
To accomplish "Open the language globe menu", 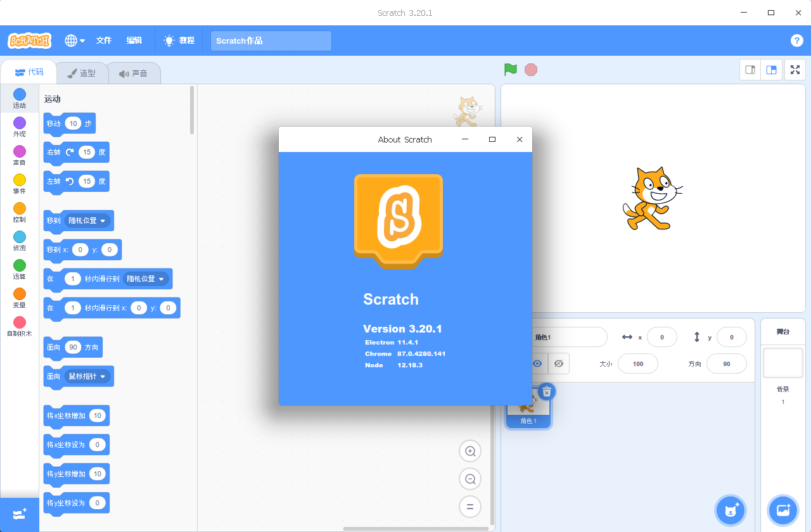I will (x=75, y=41).
